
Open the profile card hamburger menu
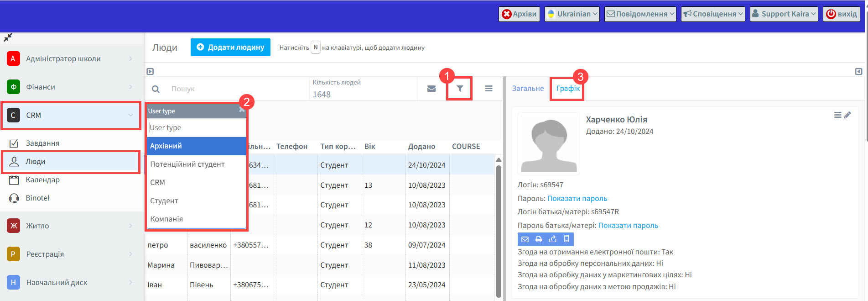838,115
